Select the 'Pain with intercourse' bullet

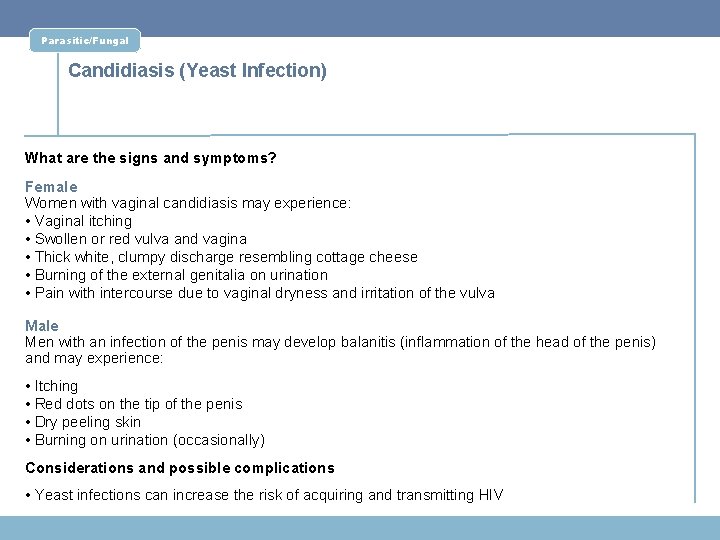(264, 293)
